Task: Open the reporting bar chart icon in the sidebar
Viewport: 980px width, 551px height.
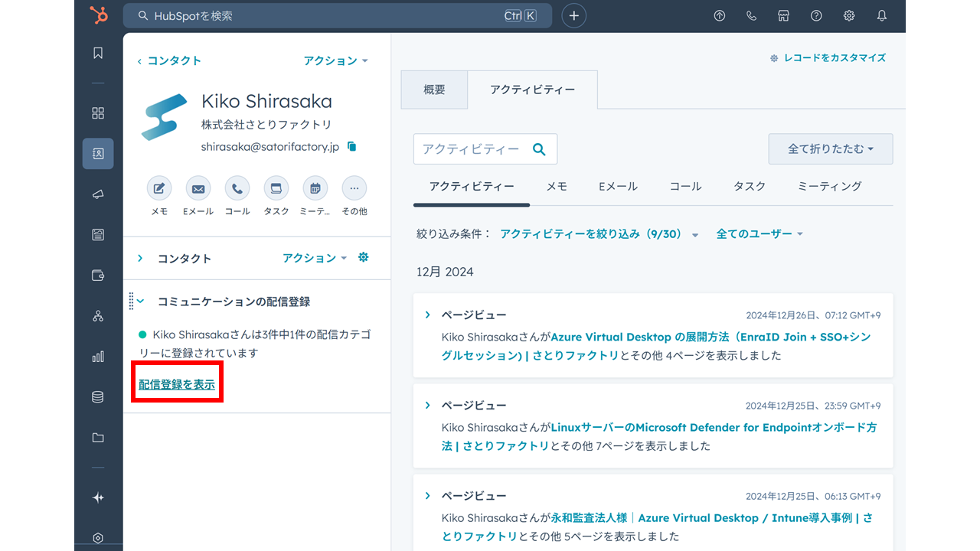Action: pyautogui.click(x=98, y=357)
